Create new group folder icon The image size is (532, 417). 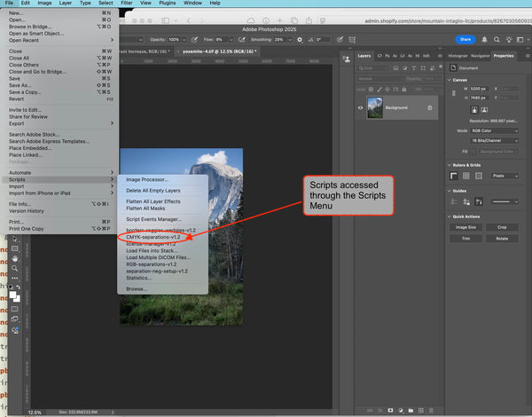pyautogui.click(x=411, y=410)
